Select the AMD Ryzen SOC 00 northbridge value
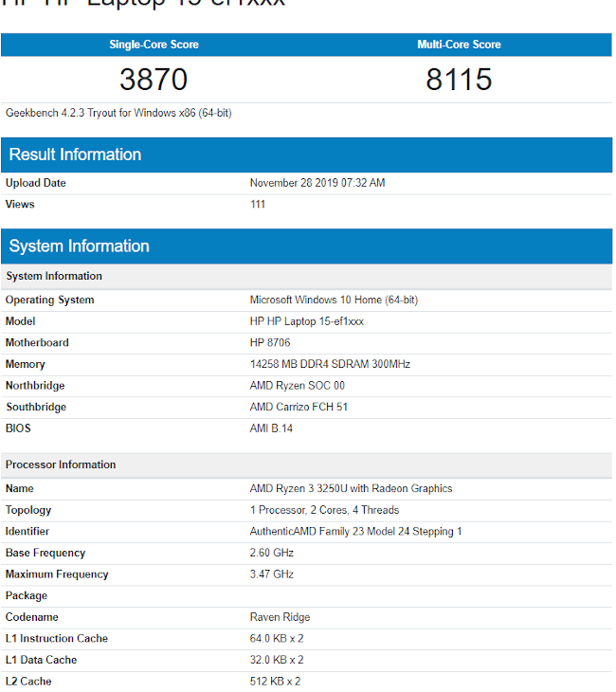616x692 pixels. pyautogui.click(x=297, y=386)
